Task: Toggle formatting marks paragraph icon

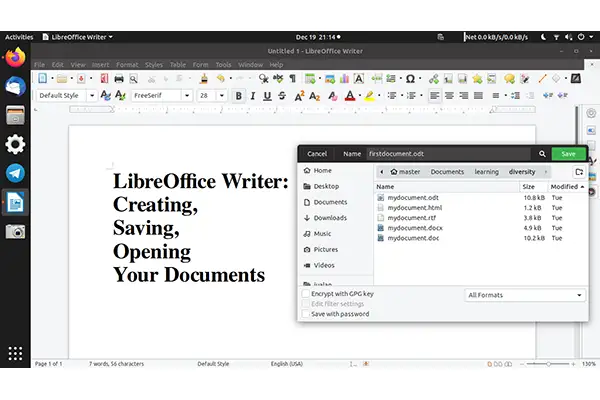Action: (x=293, y=79)
